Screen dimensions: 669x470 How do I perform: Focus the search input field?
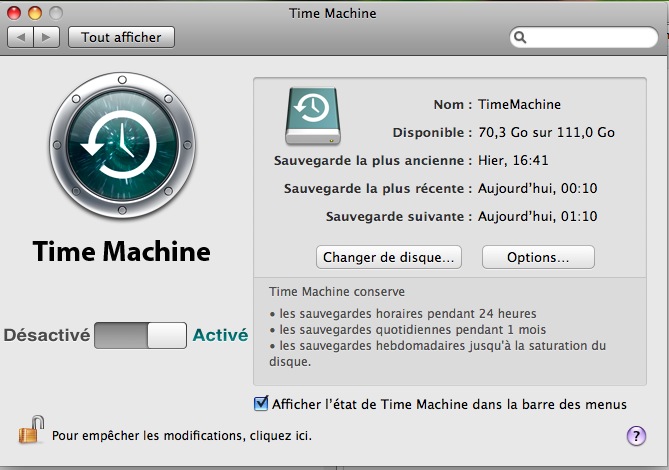[590, 38]
